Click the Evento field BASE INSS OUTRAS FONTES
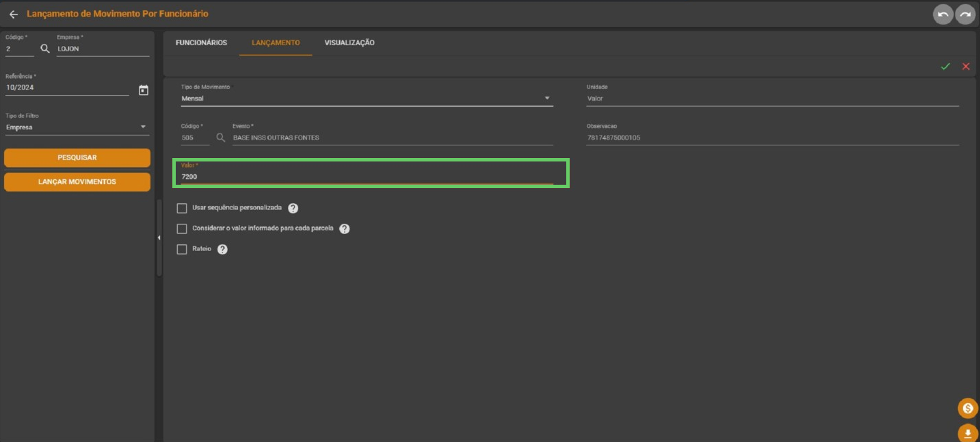980x442 pixels. [x=393, y=138]
